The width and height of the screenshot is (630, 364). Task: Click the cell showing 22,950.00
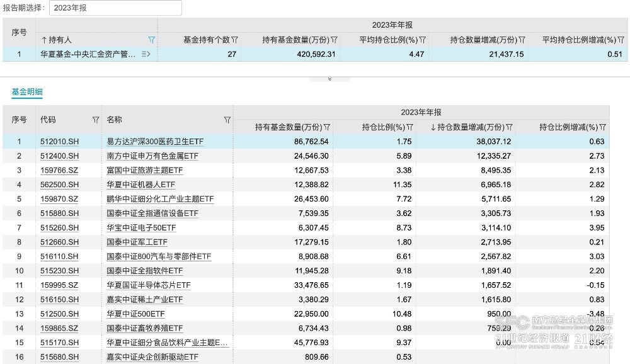pyautogui.click(x=311, y=314)
